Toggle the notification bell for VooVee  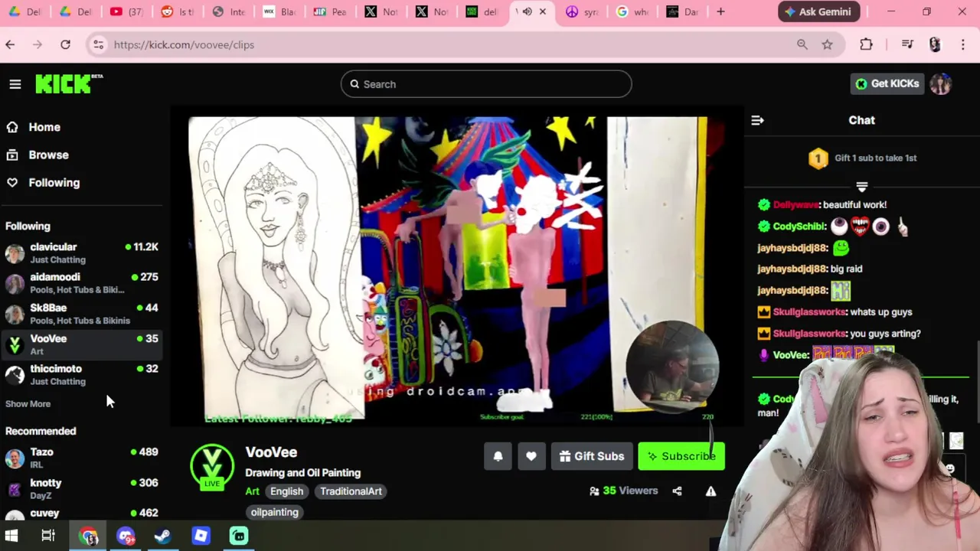click(x=498, y=456)
